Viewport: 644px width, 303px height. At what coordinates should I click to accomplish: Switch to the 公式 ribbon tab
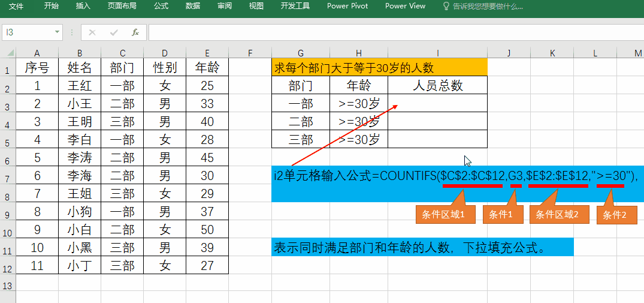[x=161, y=6]
